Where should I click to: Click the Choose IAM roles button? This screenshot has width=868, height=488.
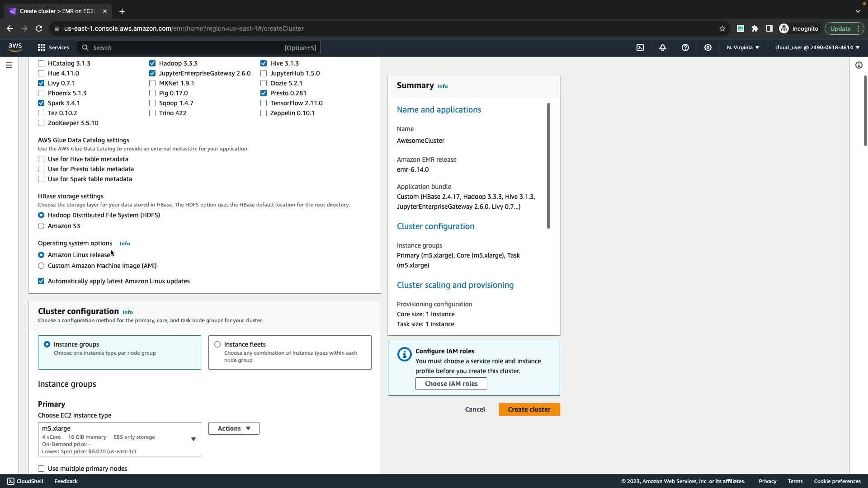pyautogui.click(x=451, y=384)
